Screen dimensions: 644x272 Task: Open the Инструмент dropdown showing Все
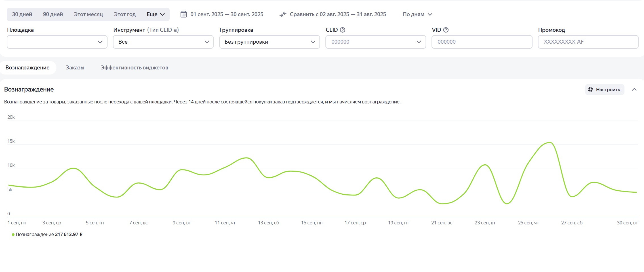[163, 42]
